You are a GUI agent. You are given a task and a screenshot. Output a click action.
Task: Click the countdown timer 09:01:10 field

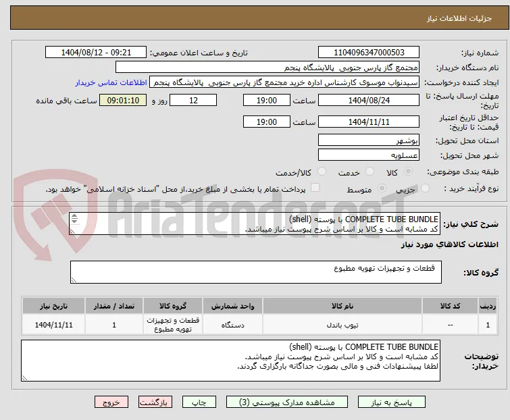click(123, 100)
